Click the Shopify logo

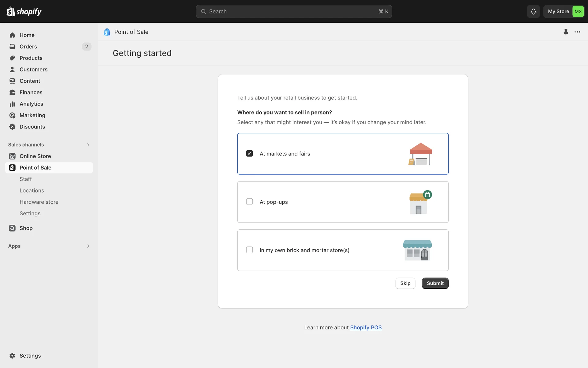(24, 11)
